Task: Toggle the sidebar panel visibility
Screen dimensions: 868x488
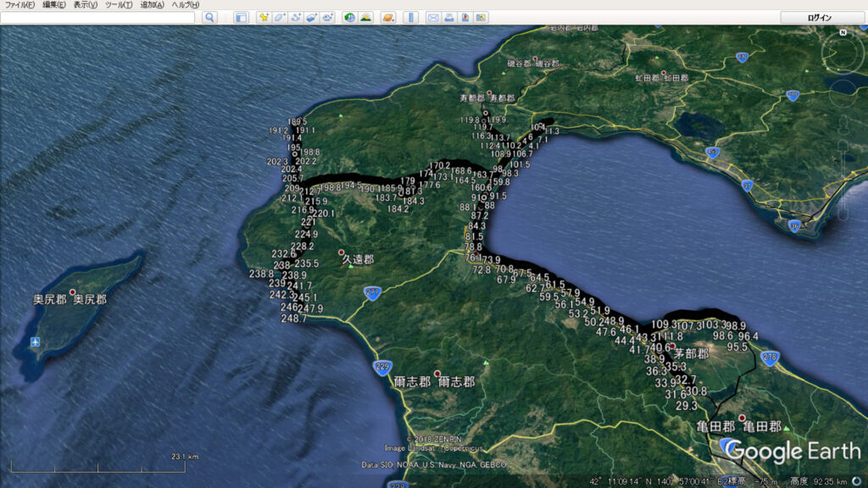Action: tap(242, 17)
